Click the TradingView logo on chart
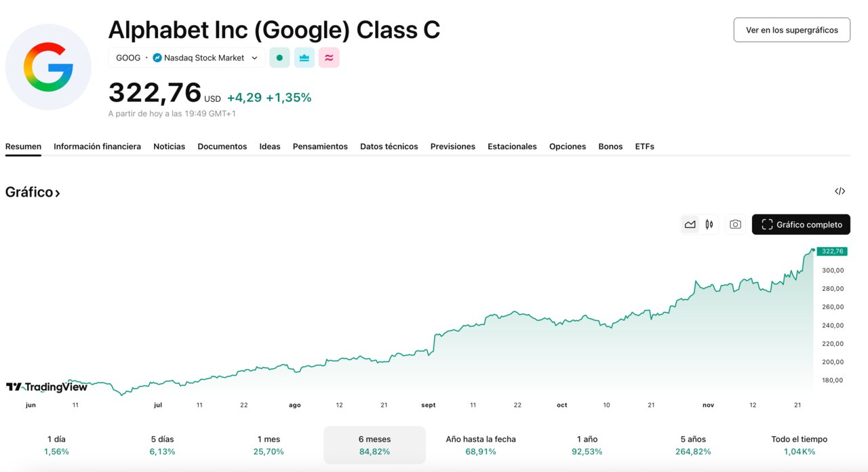 47,387
